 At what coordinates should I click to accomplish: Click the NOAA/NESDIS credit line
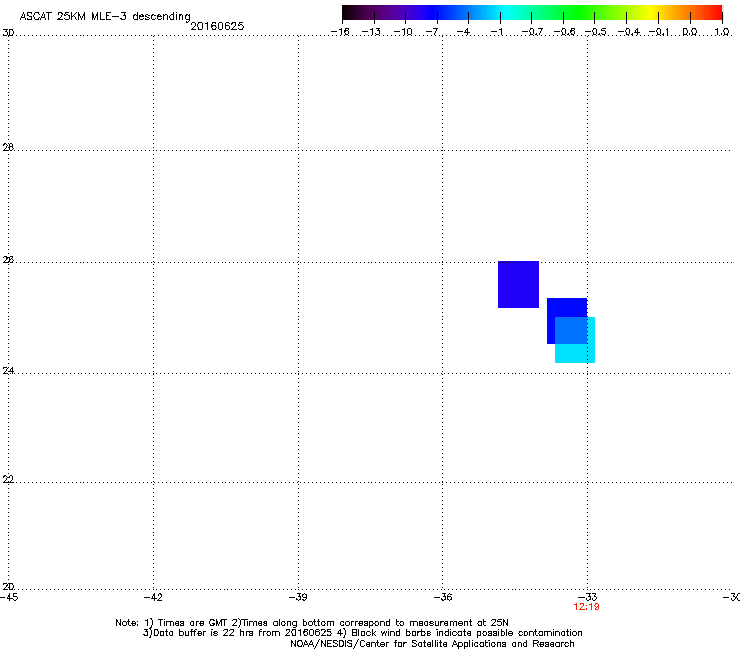432,644
